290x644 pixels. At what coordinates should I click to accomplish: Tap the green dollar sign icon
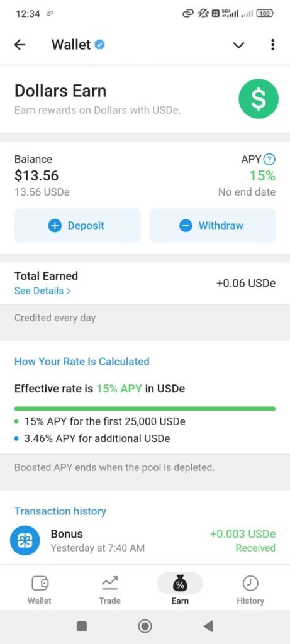tap(259, 99)
